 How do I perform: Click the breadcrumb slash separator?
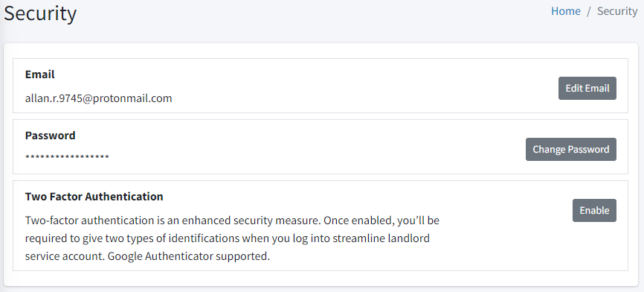(588, 11)
